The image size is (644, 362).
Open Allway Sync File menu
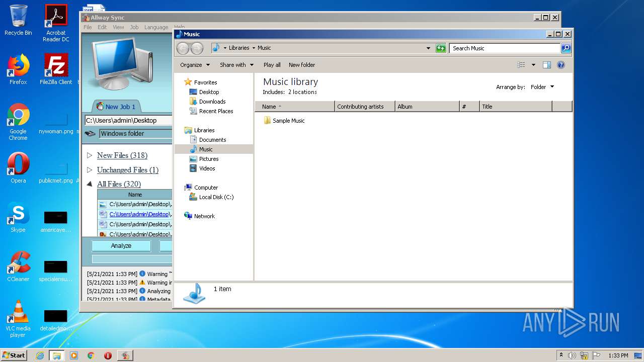[88, 27]
